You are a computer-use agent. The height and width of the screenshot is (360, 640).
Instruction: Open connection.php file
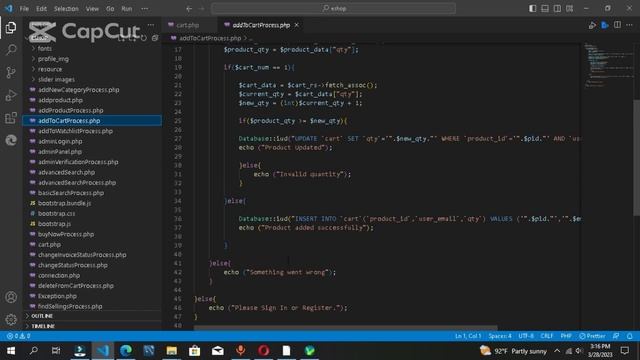[x=59, y=275]
